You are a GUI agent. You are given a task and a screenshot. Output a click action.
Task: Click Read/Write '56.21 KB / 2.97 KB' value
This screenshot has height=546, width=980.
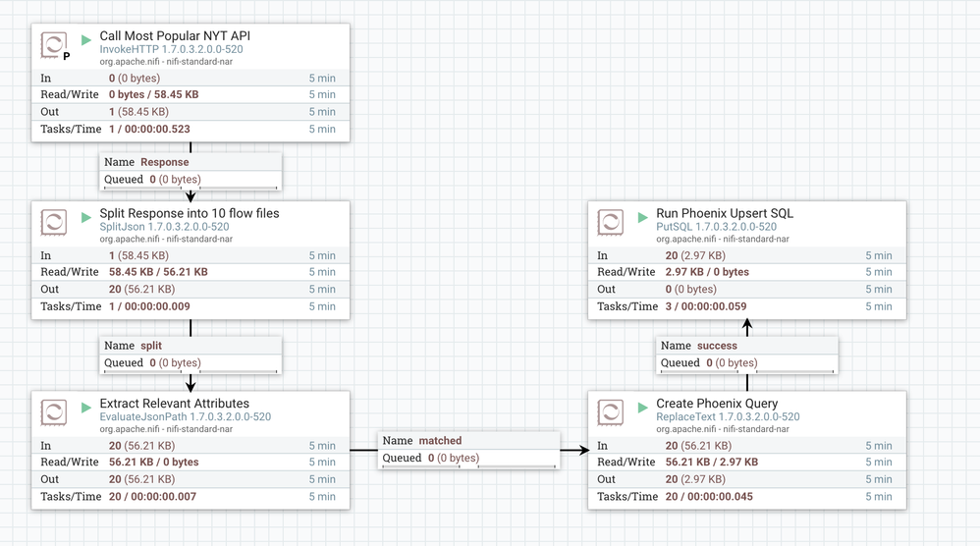coord(712,462)
